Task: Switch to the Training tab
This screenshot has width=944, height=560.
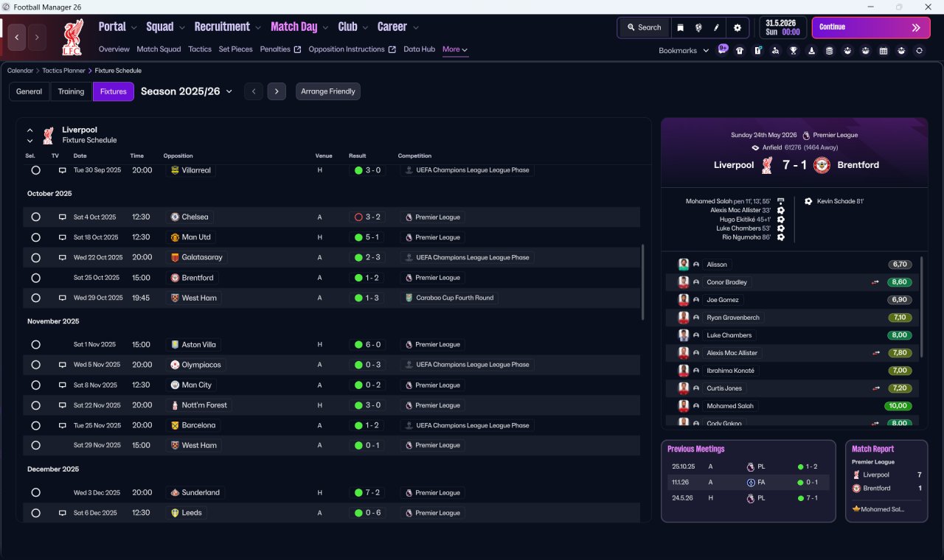Action: (71, 91)
